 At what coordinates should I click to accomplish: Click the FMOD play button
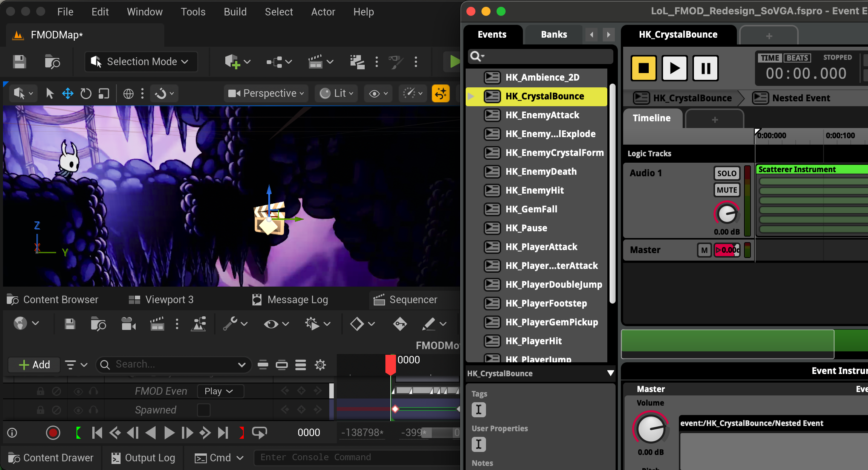coord(675,68)
